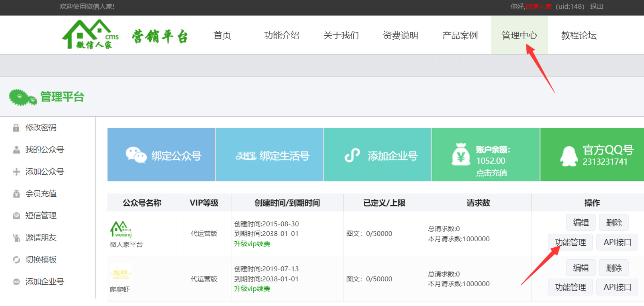Click the Alipay icon on 绑定生活号
This screenshot has width=644, height=306.
point(246,156)
